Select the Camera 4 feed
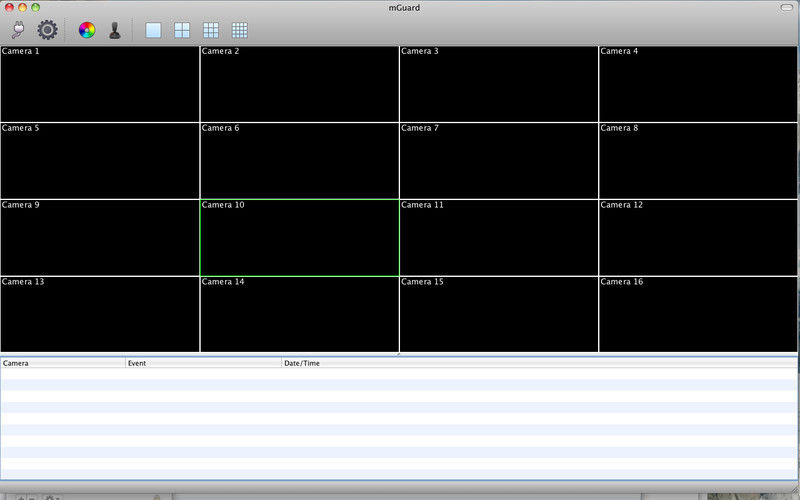 [x=698, y=84]
